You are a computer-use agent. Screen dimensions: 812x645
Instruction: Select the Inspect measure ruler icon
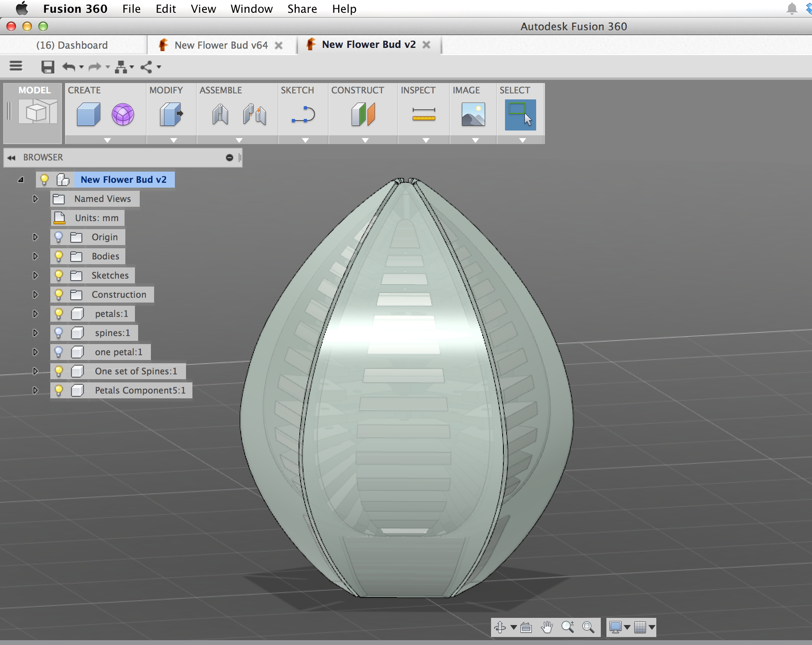tap(424, 115)
